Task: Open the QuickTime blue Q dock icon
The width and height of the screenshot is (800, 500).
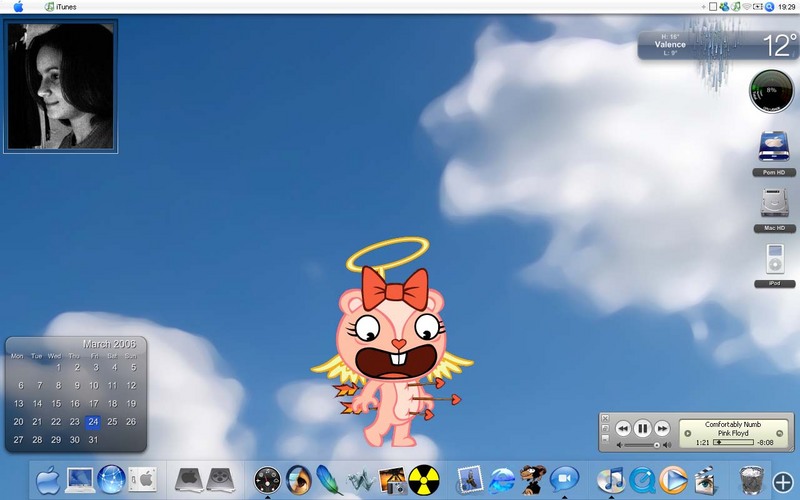Action: [x=642, y=481]
